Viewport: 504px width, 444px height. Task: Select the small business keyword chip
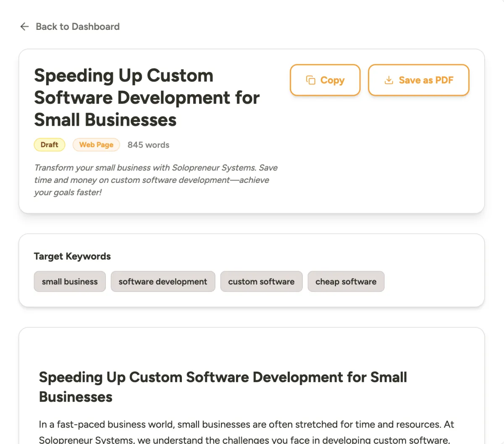pyautogui.click(x=70, y=281)
